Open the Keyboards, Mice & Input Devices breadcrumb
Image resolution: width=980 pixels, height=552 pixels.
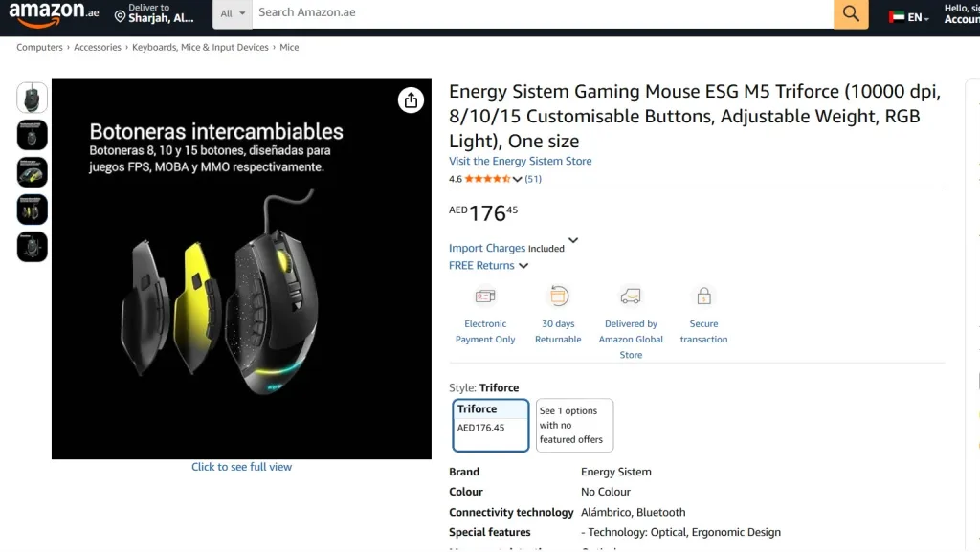[x=200, y=47]
